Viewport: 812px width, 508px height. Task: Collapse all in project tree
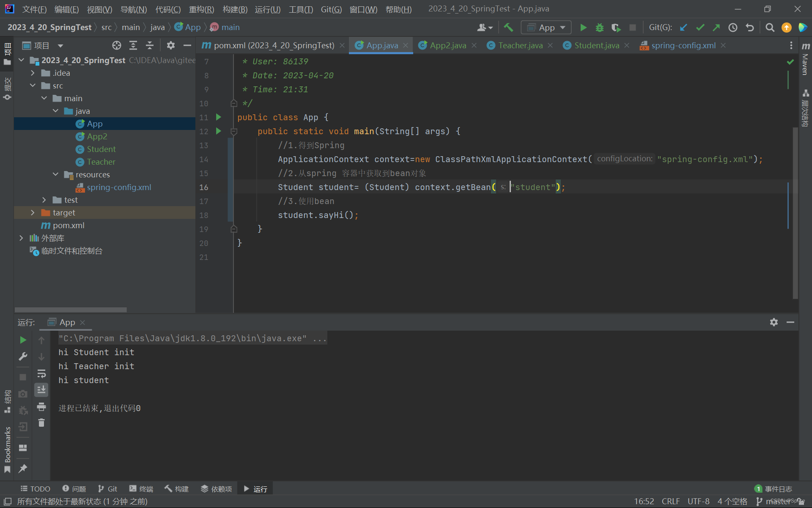pos(150,45)
